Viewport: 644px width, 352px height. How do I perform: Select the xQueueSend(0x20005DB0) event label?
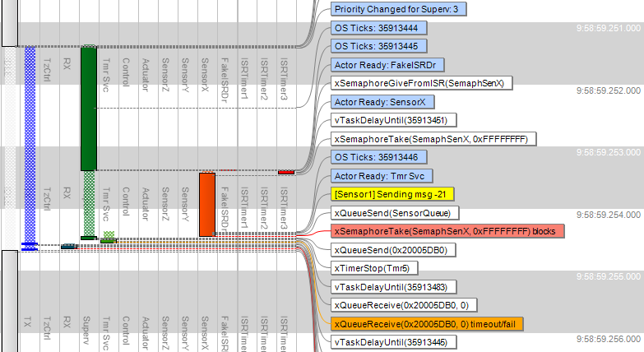point(390,250)
